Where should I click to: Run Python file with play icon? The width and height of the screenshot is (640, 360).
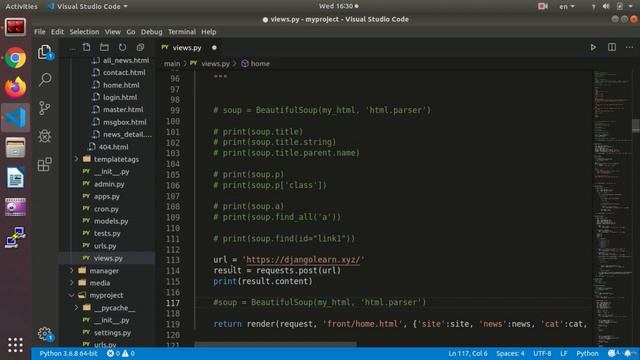click(593, 47)
